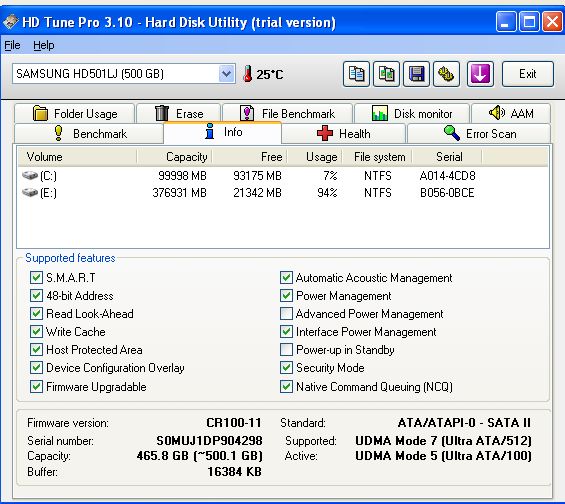Click the 93175 MB free value

click(x=257, y=176)
